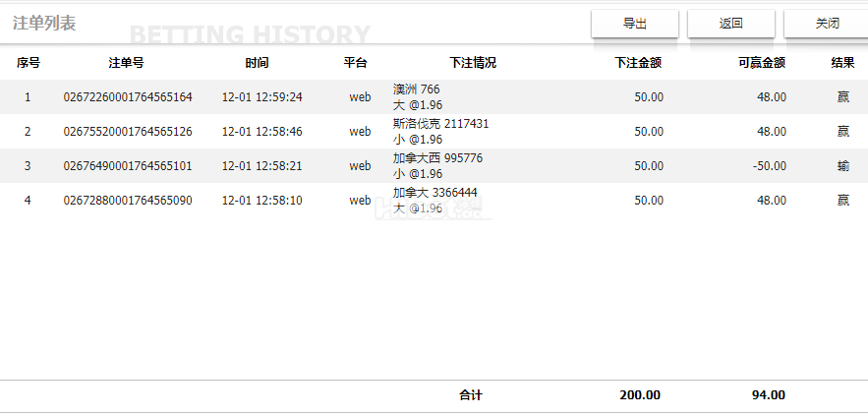The height and width of the screenshot is (416, 868).
Task: Select the 序号 column header
Action: (28, 63)
